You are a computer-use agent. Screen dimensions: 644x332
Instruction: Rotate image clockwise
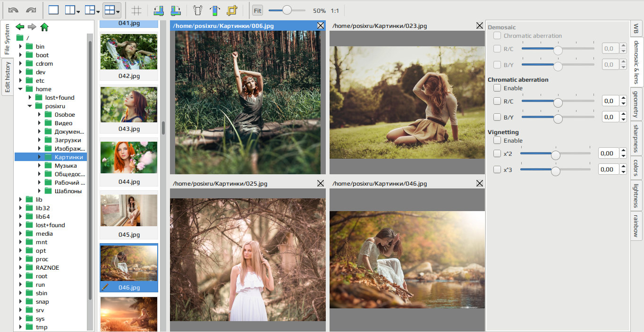tap(176, 10)
